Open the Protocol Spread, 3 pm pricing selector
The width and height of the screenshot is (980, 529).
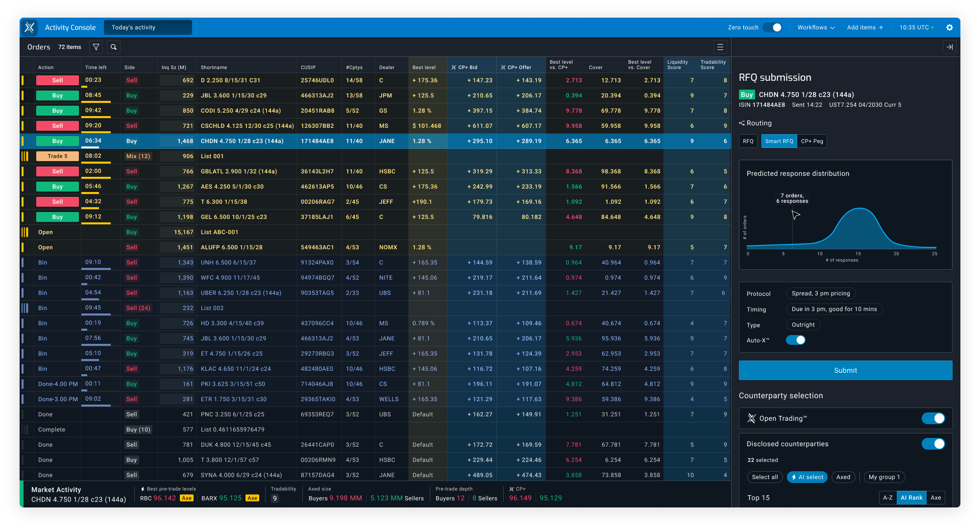point(821,293)
